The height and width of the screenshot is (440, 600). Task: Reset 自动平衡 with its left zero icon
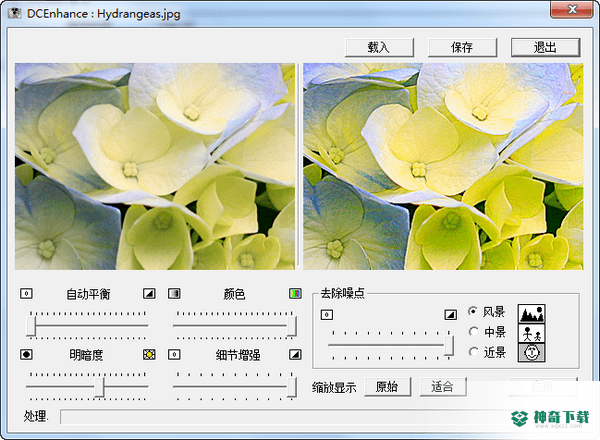click(x=26, y=294)
